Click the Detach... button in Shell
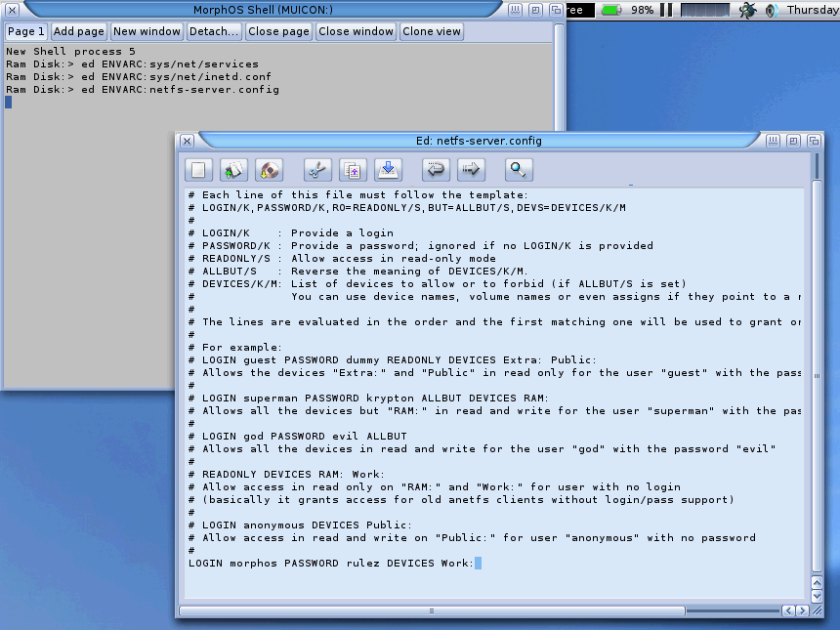The width and height of the screenshot is (840, 630). coord(214,31)
